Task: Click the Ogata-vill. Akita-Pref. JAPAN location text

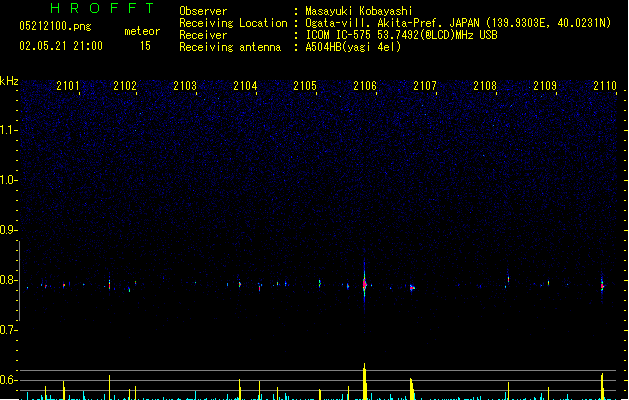Action: tap(458, 23)
